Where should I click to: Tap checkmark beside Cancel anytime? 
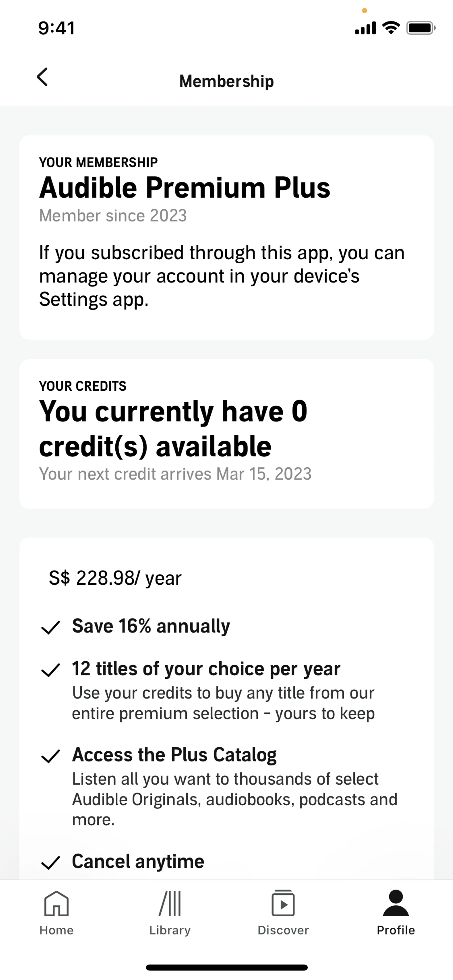pyautogui.click(x=50, y=862)
